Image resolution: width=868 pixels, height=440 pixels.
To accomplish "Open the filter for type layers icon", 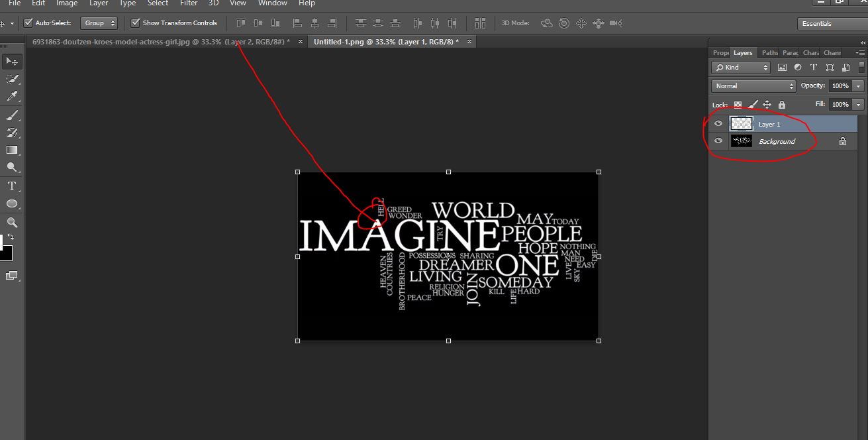I will point(814,67).
